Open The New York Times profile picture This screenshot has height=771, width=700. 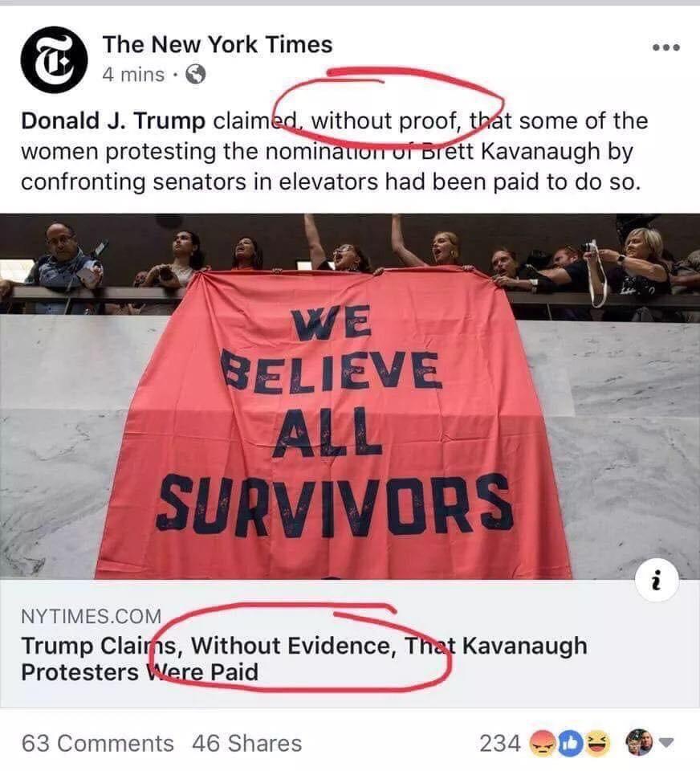pos(54,59)
